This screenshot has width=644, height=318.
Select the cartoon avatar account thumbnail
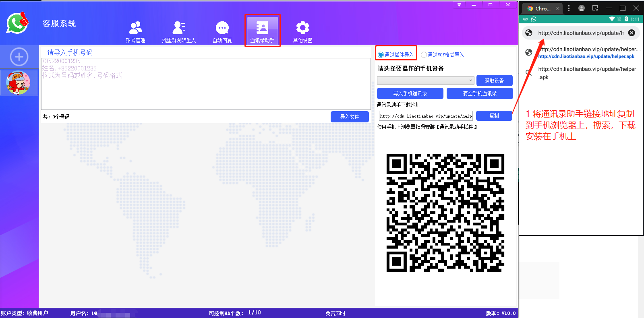(x=19, y=83)
